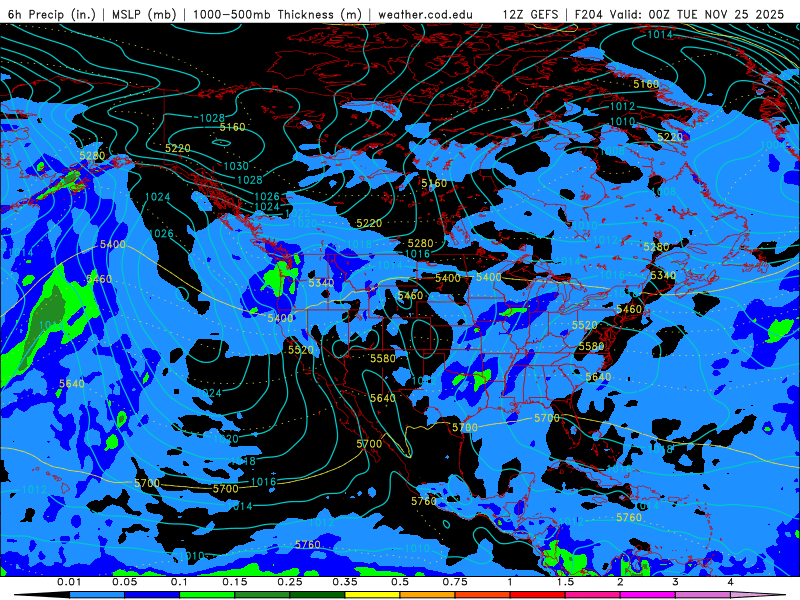
Task: Choose the yellow 0.35–0.5 legend swatch
Action: pyautogui.click(x=372, y=595)
